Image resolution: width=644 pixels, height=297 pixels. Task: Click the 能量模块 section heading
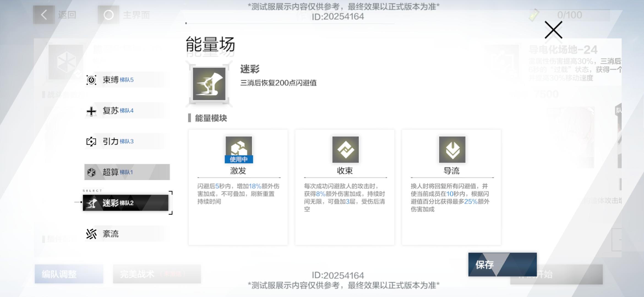[211, 118]
